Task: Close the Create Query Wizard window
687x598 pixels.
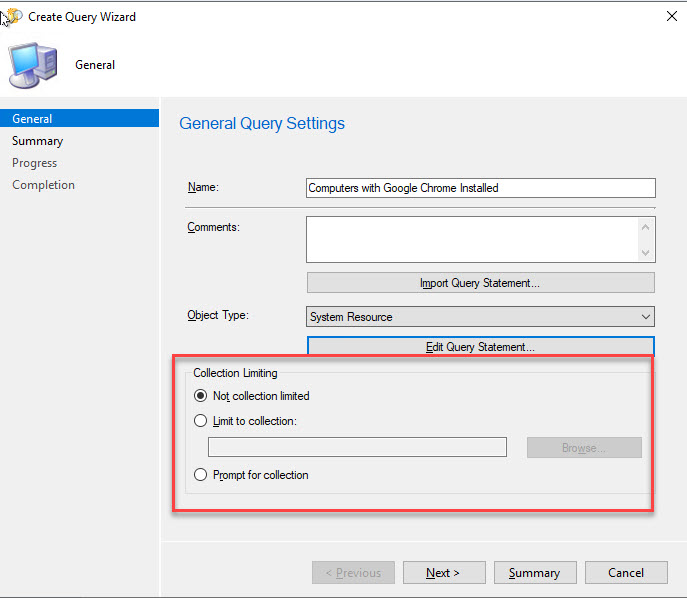Action: (x=668, y=16)
